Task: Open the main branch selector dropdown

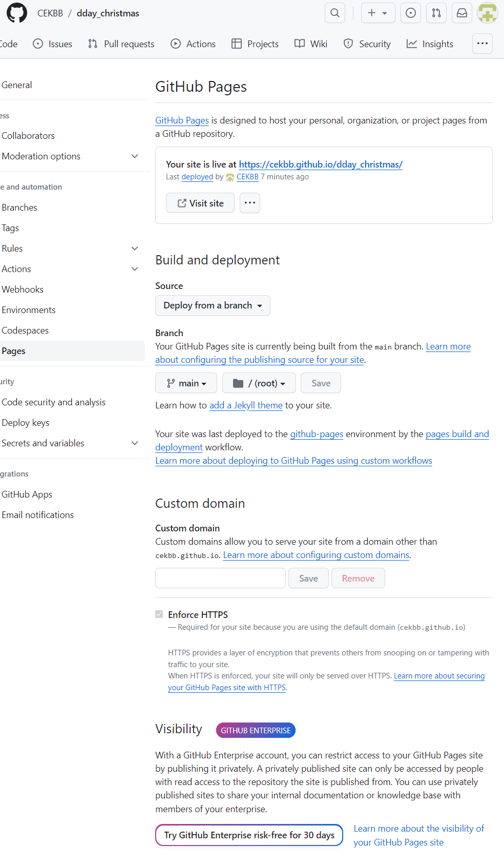Action: [x=186, y=383]
